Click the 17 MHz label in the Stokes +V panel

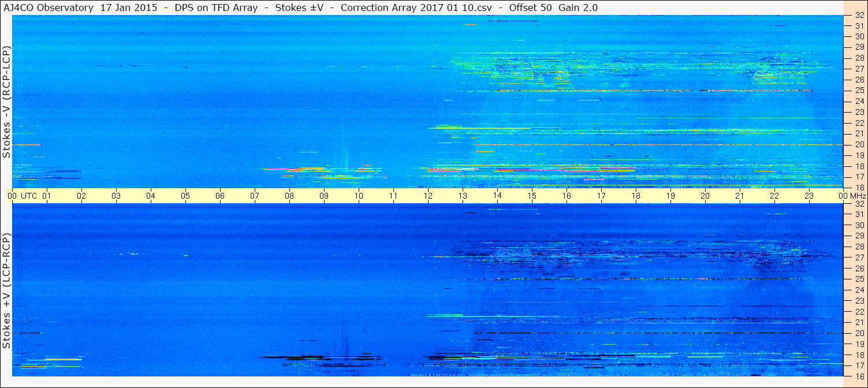[x=859, y=365]
